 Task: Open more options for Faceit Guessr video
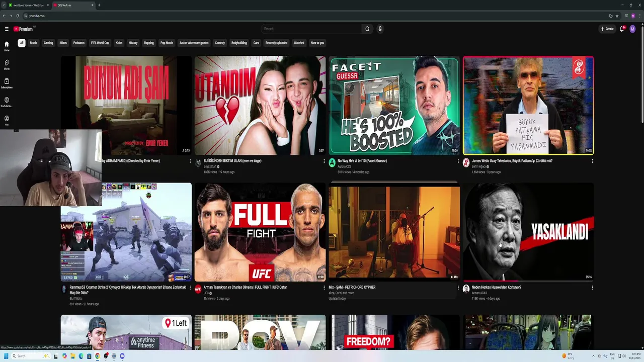[458, 161]
